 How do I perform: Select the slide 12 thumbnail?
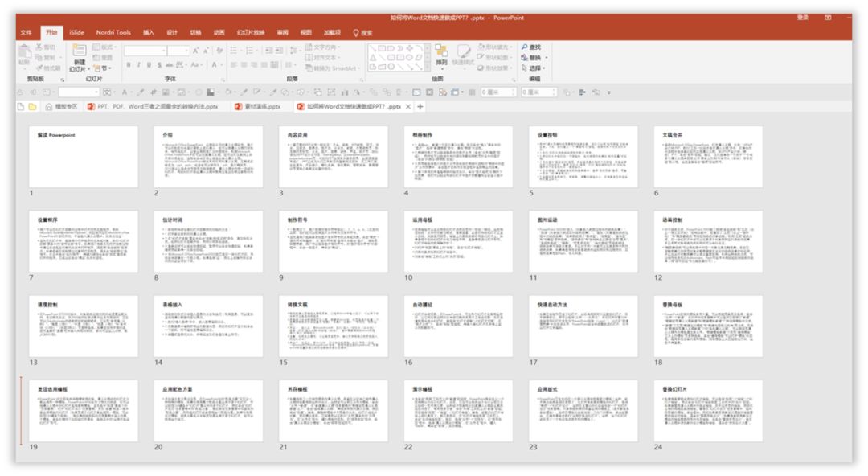(708, 241)
